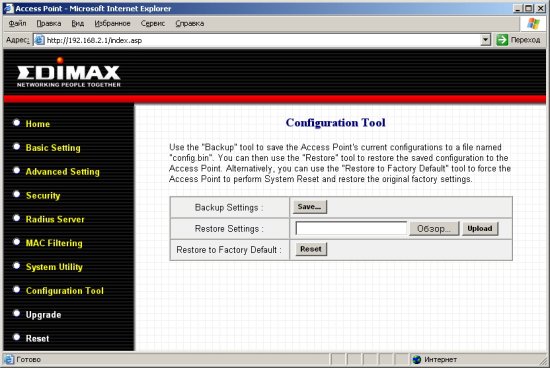This screenshot has width=550, height=368.
Task: Minimize the Internet Explorer window
Action: [x=517, y=8]
